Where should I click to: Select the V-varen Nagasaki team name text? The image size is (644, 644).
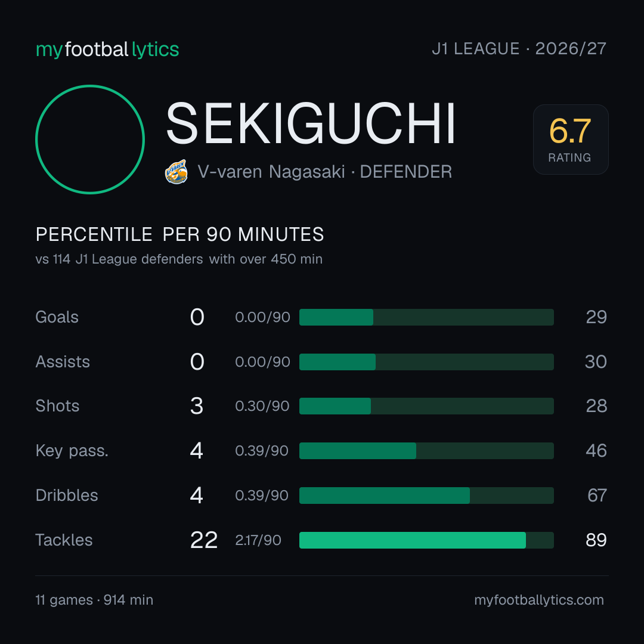tap(271, 172)
